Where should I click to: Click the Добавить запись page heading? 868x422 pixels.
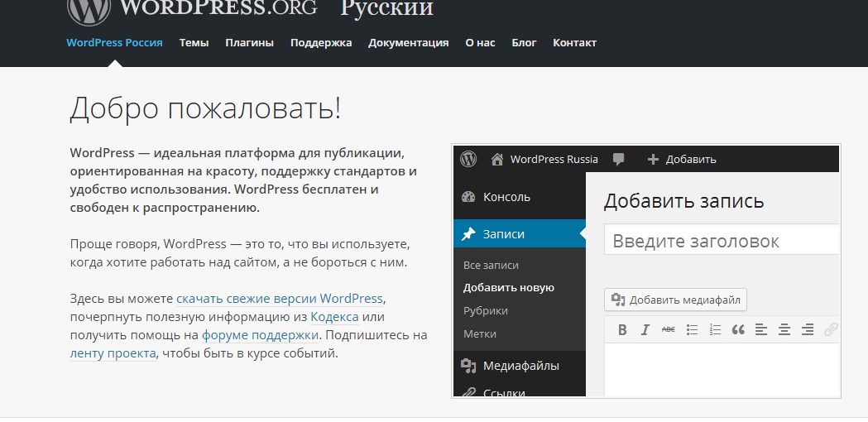(683, 201)
